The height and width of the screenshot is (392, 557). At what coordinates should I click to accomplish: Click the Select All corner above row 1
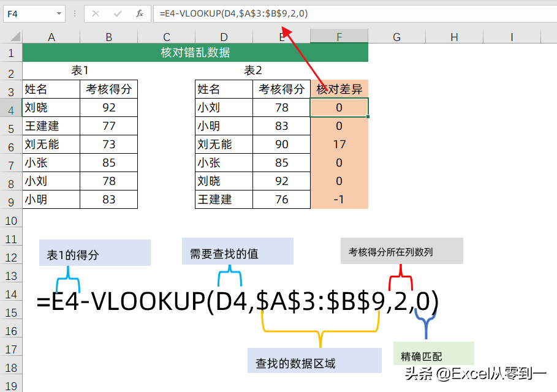coord(11,37)
